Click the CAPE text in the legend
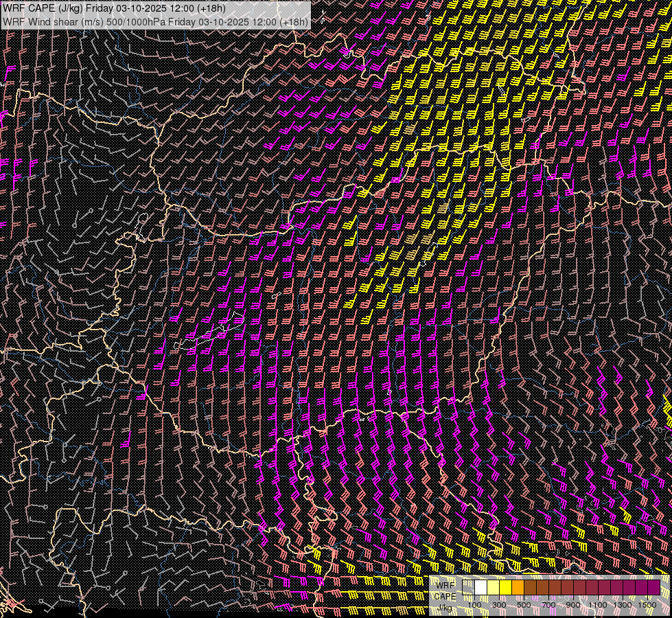Image resolution: width=672 pixels, height=618 pixels. (445, 596)
